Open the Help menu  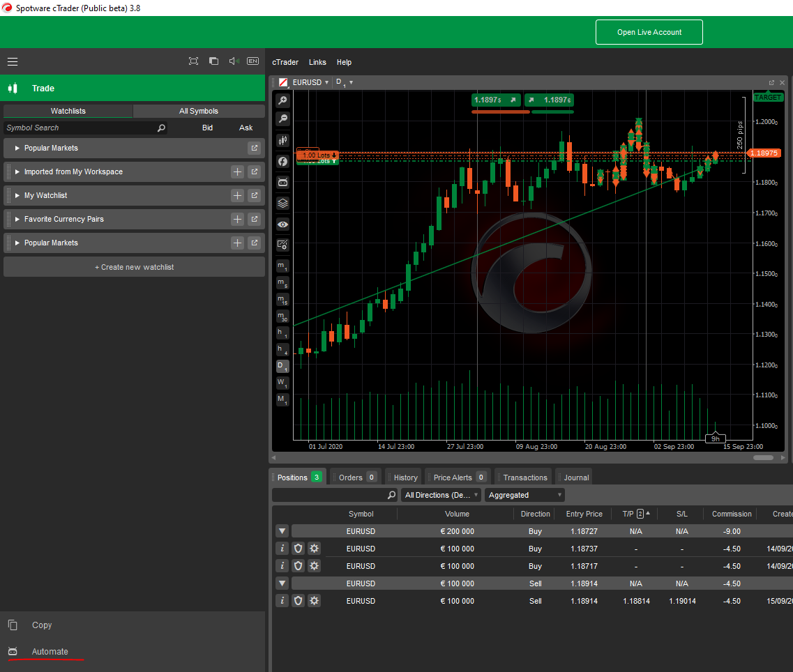344,62
